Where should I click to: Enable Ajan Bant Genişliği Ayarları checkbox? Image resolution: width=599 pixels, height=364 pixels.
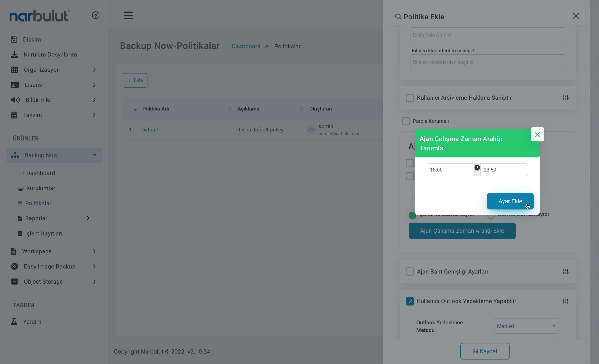tap(410, 272)
